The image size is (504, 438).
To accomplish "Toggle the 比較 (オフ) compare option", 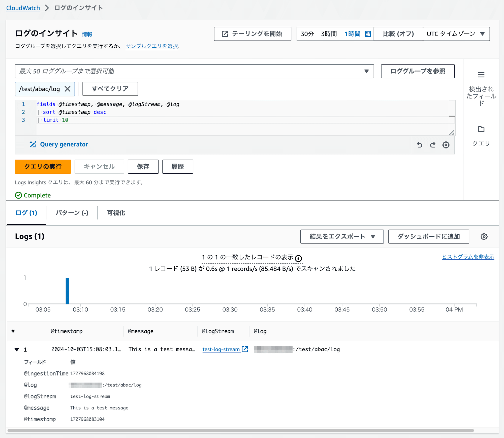I will coord(398,34).
